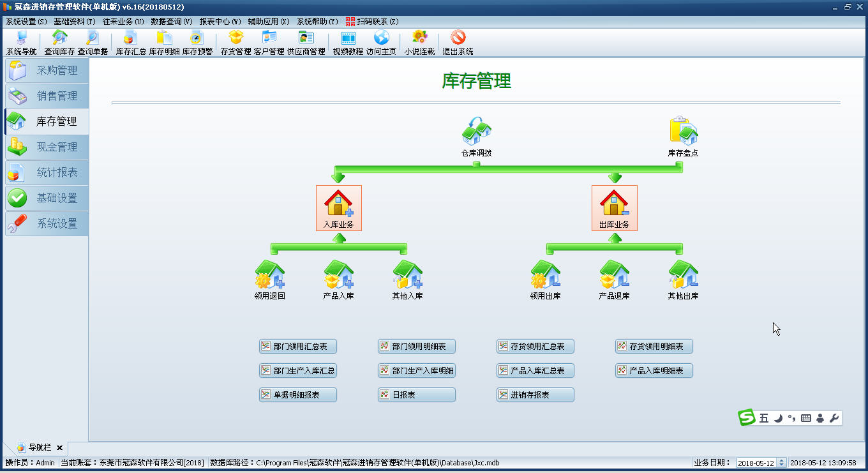
Task: Open 数据查询(V) menu
Action: click(x=172, y=21)
